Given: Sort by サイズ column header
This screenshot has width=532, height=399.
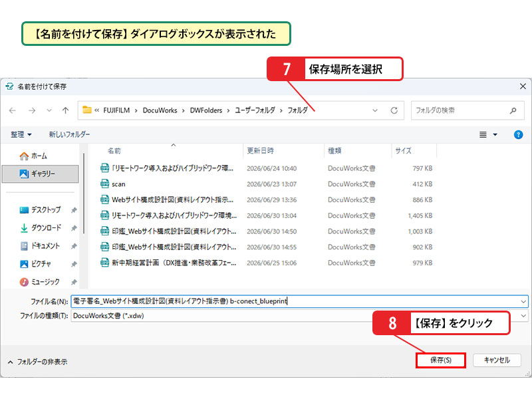Looking at the screenshot, I should (x=403, y=151).
